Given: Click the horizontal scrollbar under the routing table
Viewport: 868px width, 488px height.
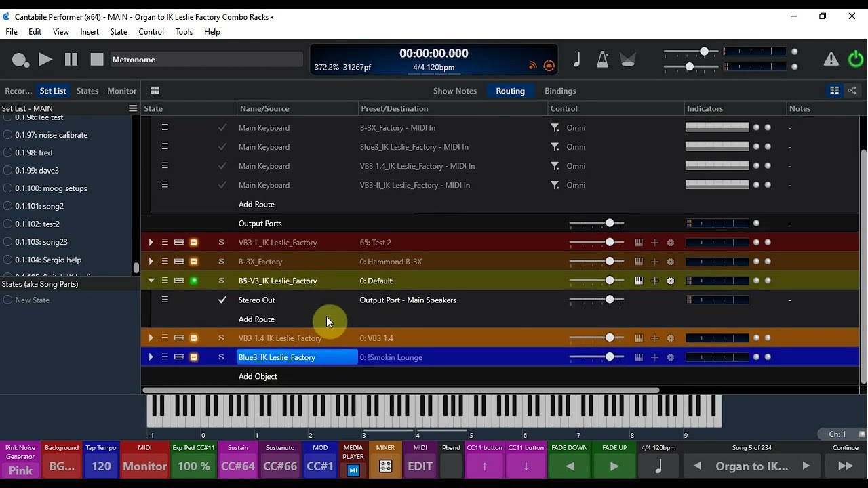Looking at the screenshot, I should click(x=400, y=390).
